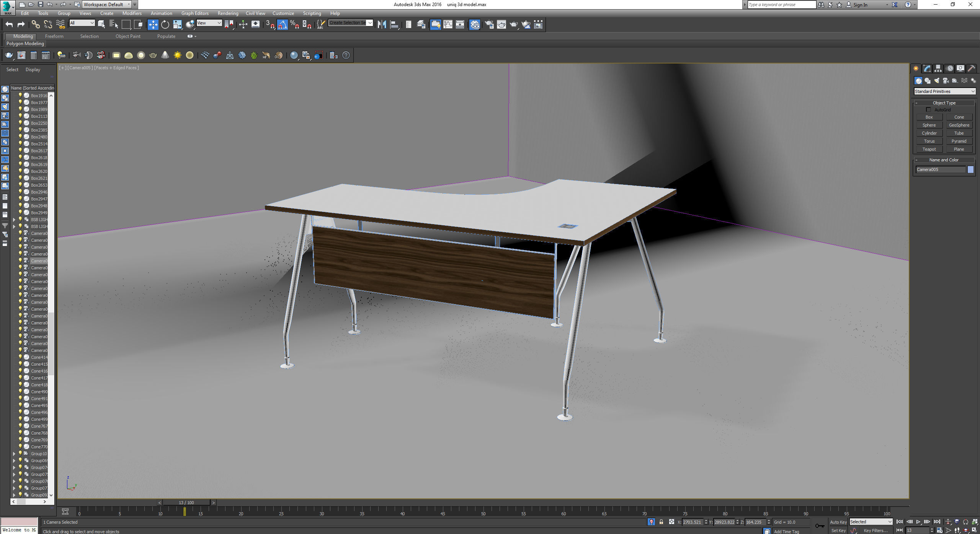
Task: Open the Standard Primitives dropdown
Action: click(945, 91)
